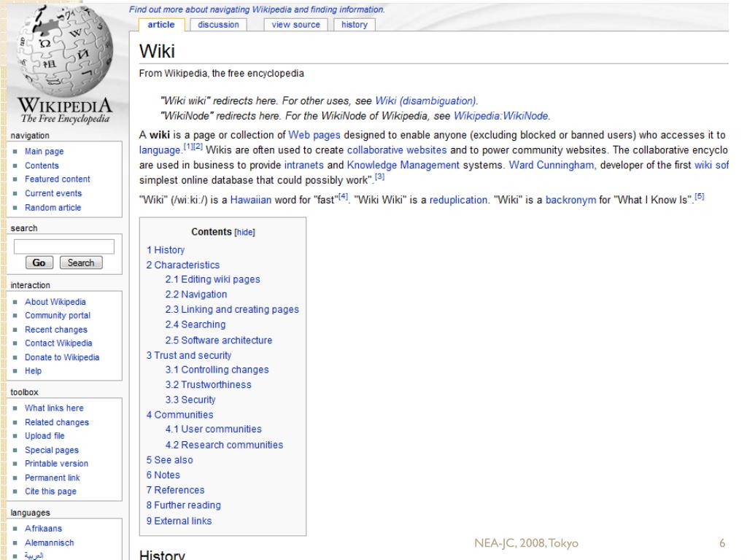747x560 pixels.
Task: Open the reduplication link
Action: pyautogui.click(x=458, y=200)
